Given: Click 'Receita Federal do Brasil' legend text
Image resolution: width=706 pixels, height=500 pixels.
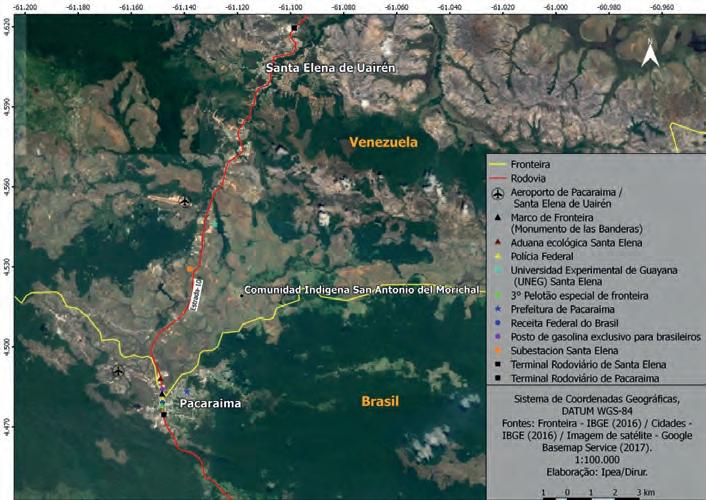Looking at the screenshot, I should (565, 323).
